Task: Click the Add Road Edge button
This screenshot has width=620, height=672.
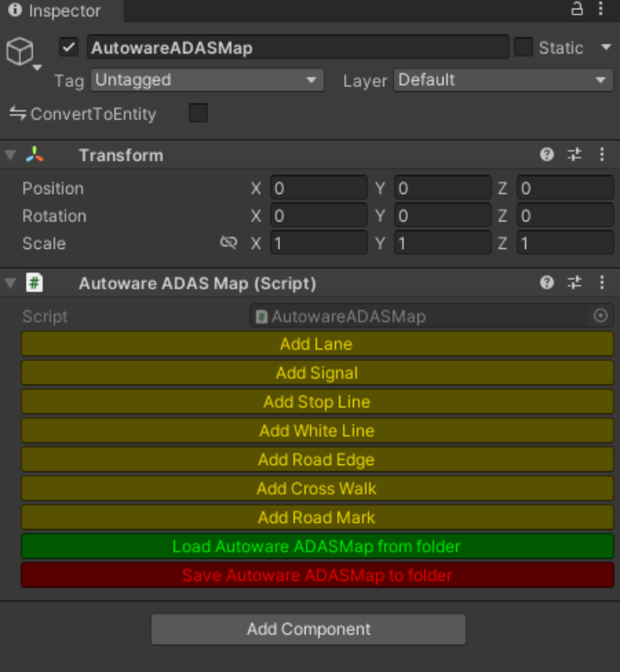Action: (x=318, y=459)
